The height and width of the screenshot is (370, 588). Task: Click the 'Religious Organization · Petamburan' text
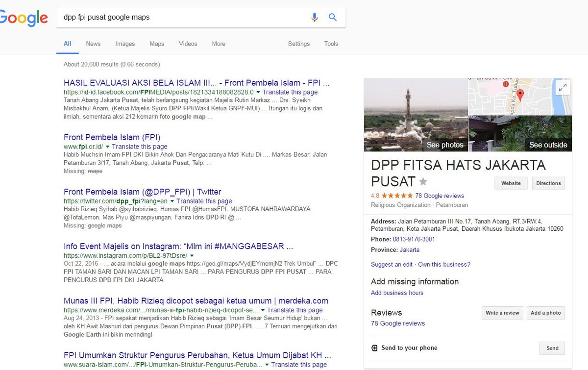(x=419, y=205)
